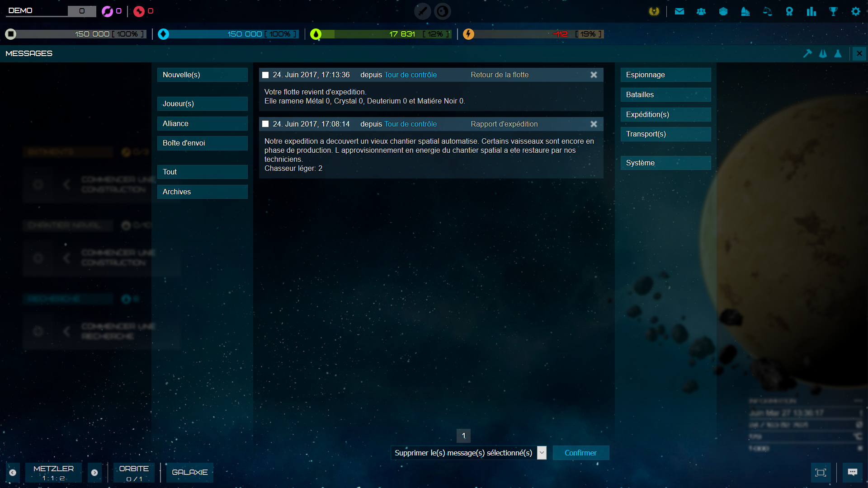Select the Nouvelle(s) message category
The image size is (868, 488).
point(202,75)
